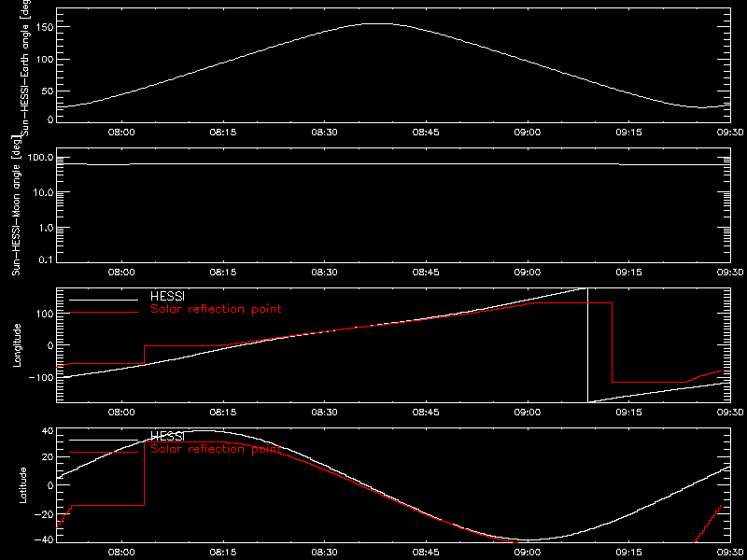Select the 100 tick on Earth angle axis
The image size is (747, 560).
[43, 59]
